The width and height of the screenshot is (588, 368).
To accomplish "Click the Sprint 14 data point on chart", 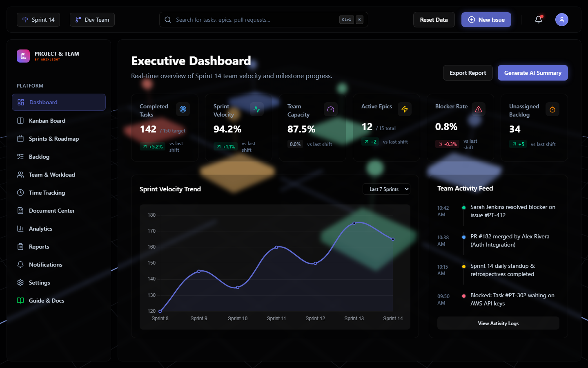I will (x=393, y=239).
